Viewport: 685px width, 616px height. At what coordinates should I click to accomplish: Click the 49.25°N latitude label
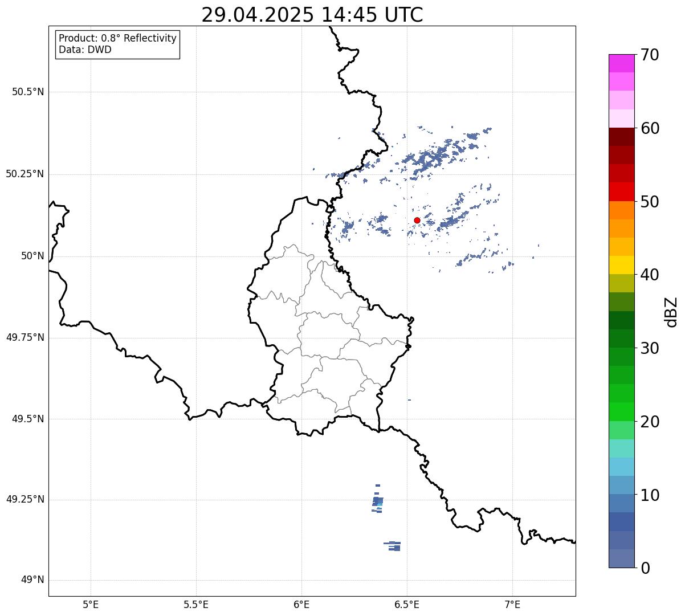pos(25,500)
